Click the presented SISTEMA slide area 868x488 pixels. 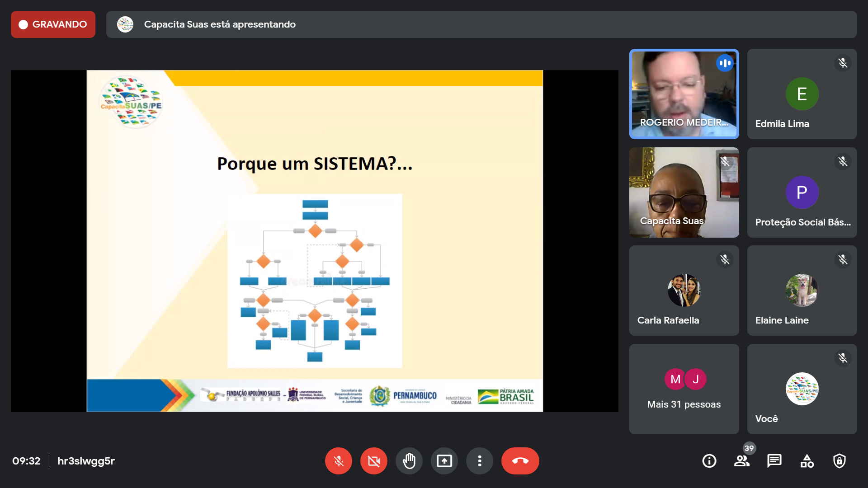pyautogui.click(x=315, y=240)
